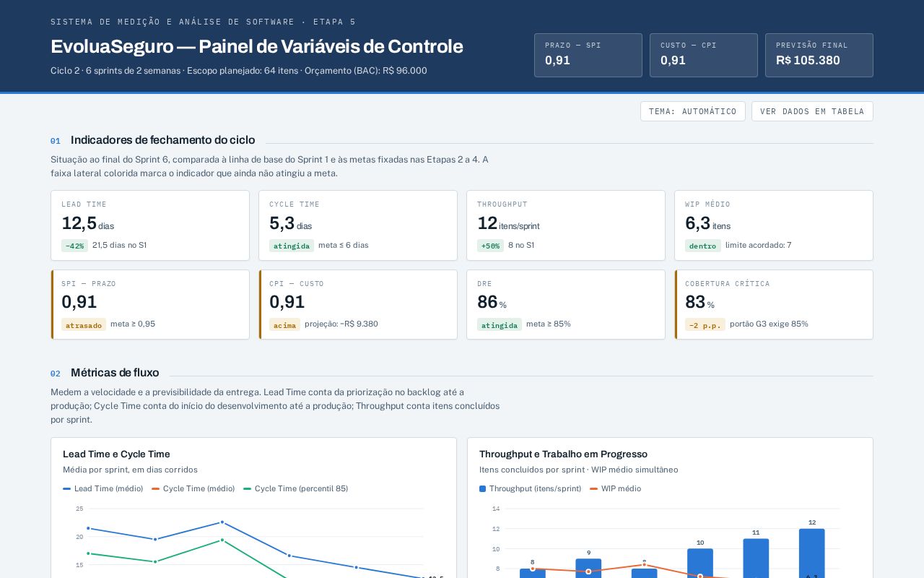The image size is (924, 578).
Task: Click the Throughput value "12 itens/sprint"
Action: pyautogui.click(x=508, y=223)
